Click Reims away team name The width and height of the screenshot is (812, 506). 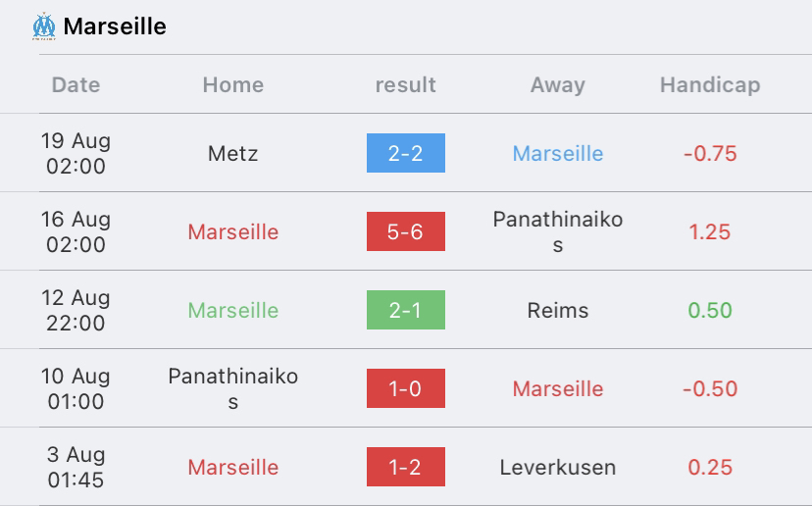(558, 310)
